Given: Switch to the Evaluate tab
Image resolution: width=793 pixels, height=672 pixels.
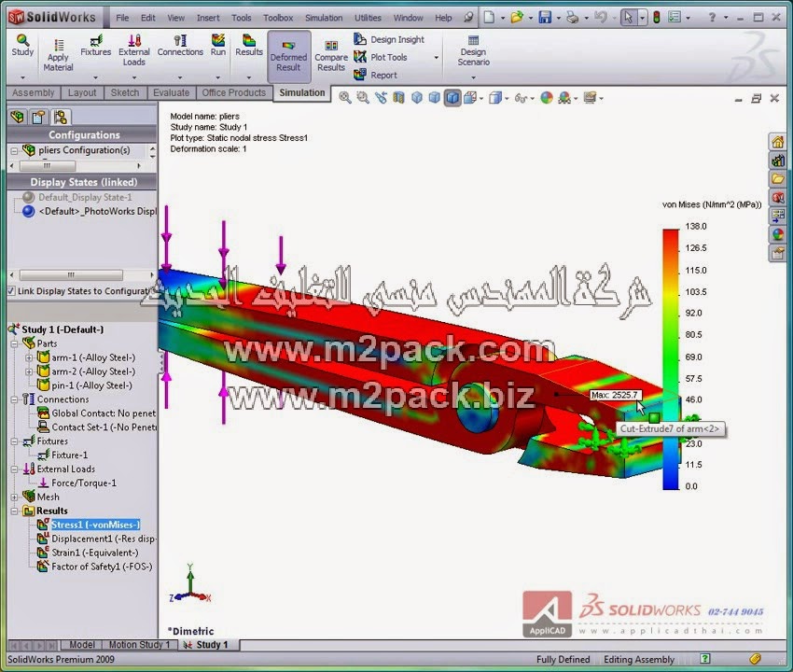Looking at the screenshot, I should [171, 92].
